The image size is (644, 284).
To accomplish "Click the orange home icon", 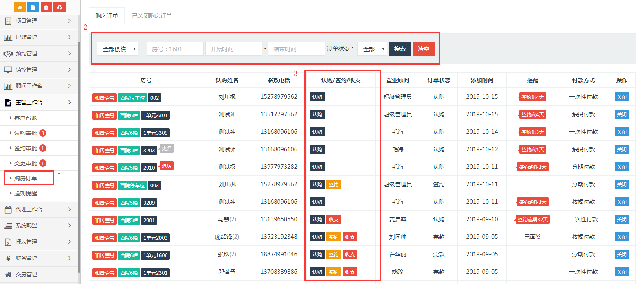I will (x=20, y=7).
